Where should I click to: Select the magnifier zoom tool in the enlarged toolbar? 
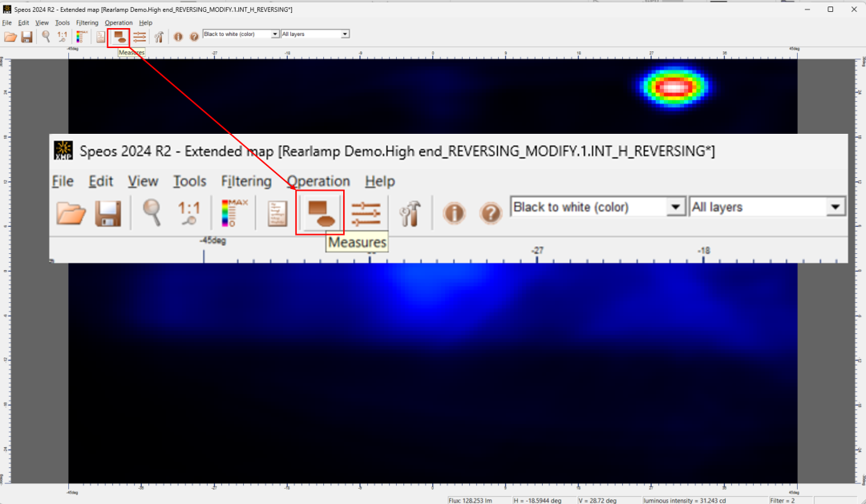152,212
